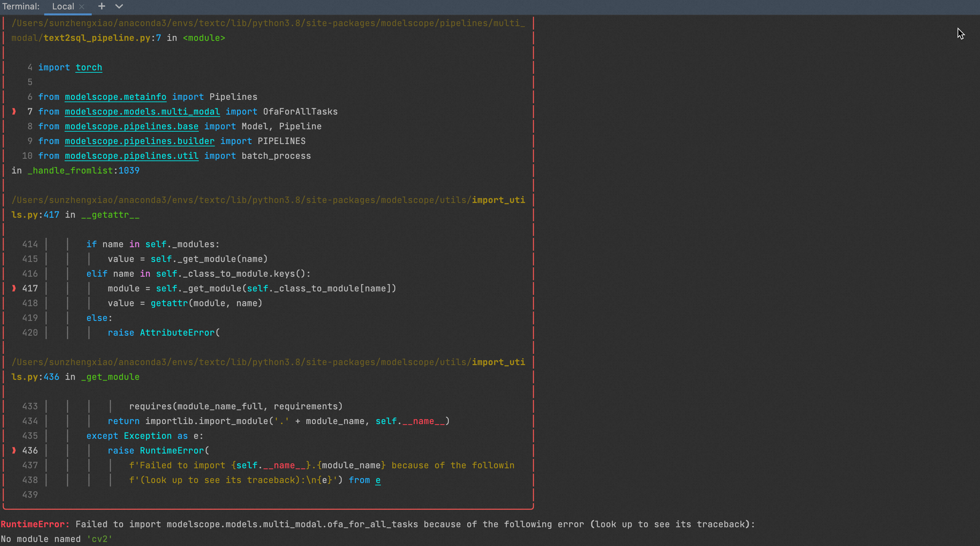Switch to the Local terminal tab

(63, 6)
